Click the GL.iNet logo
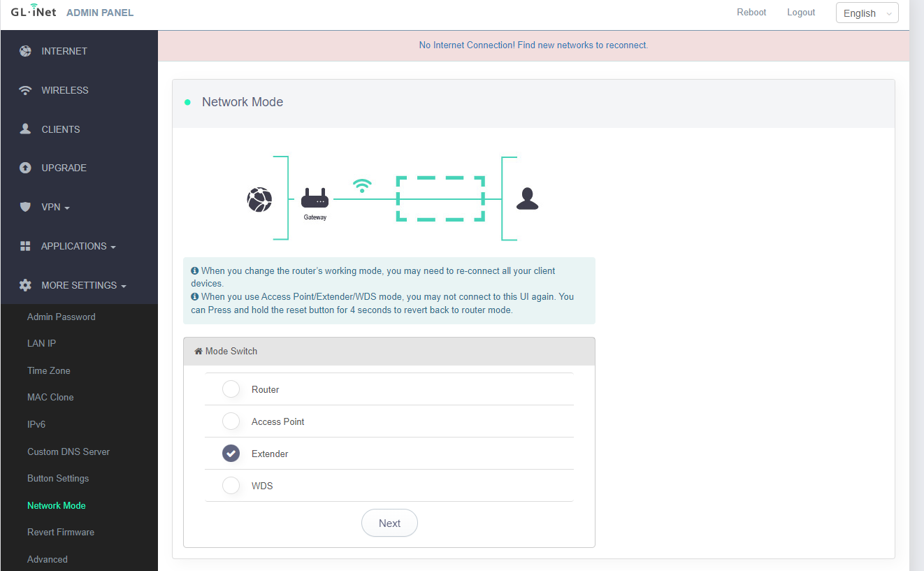924x571 pixels. (x=34, y=12)
